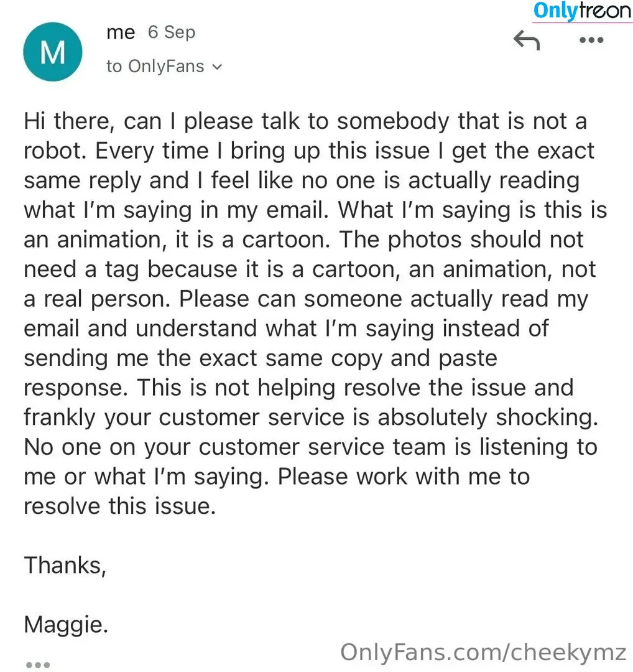Click the "Maggie." signature

66,624
